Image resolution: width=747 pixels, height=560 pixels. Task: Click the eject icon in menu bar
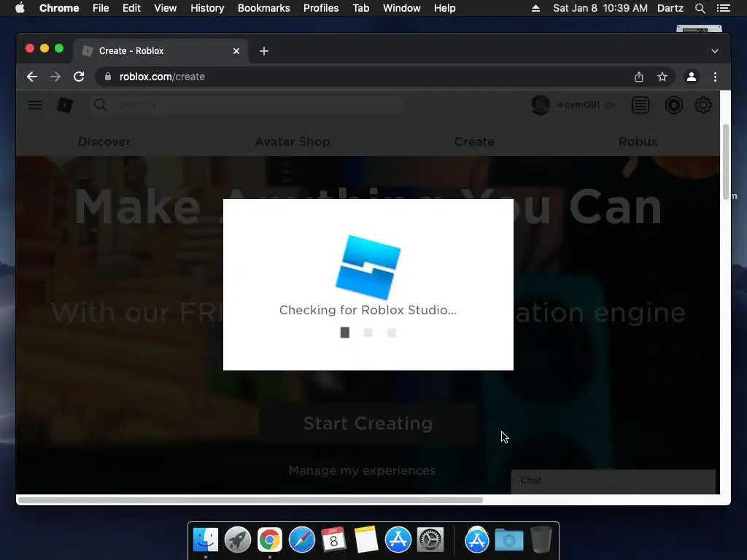535,8
